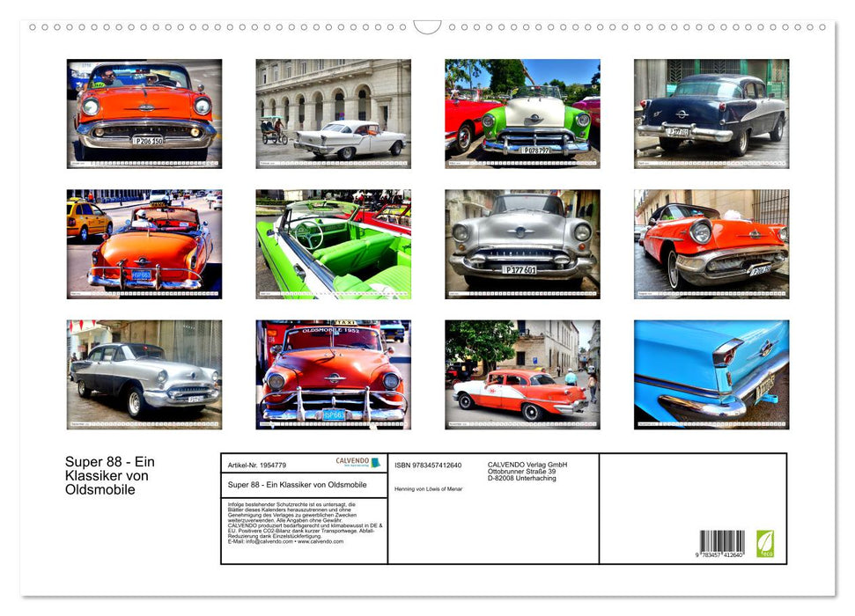Click the large calendar title at bottom left

click(x=110, y=475)
